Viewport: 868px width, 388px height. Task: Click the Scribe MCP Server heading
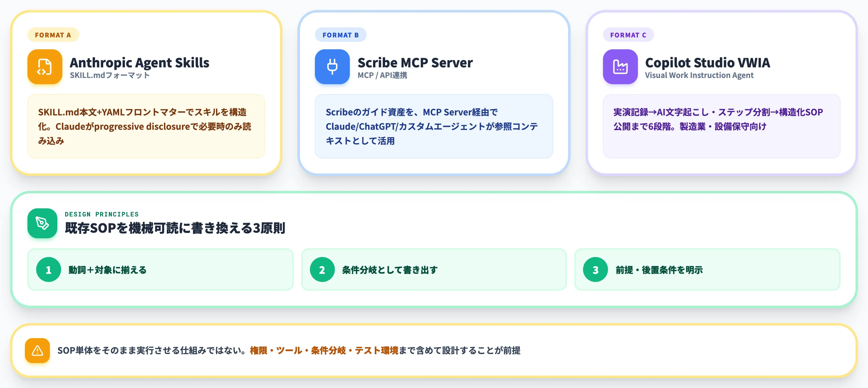pos(415,63)
